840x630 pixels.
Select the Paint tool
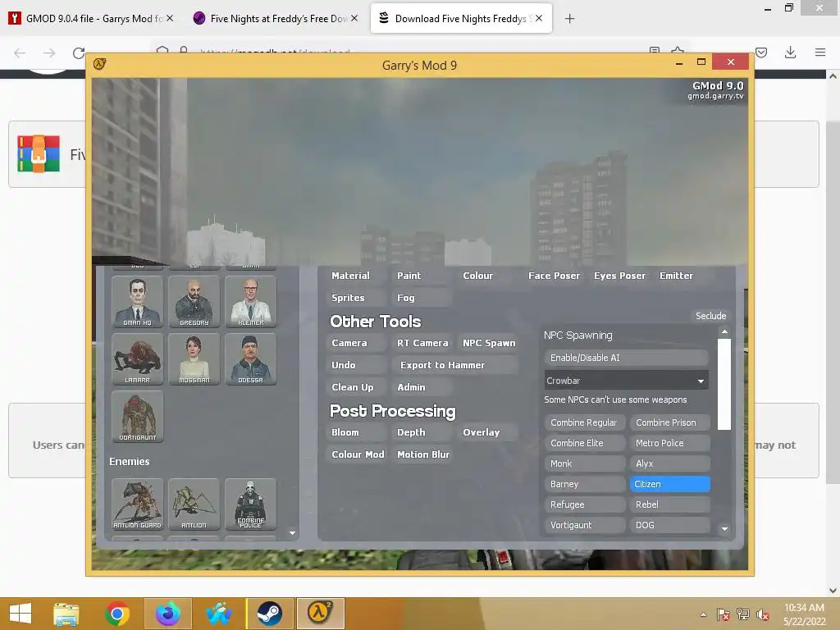click(421, 276)
